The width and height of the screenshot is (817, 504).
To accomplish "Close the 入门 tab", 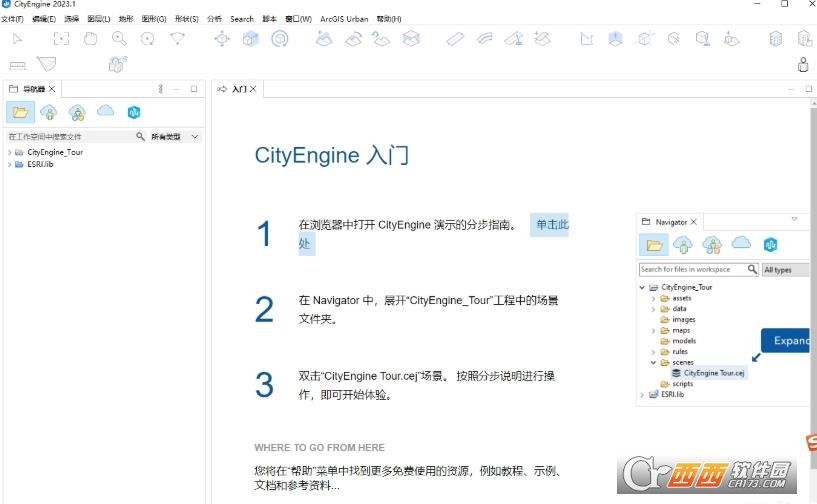I will coord(253,89).
